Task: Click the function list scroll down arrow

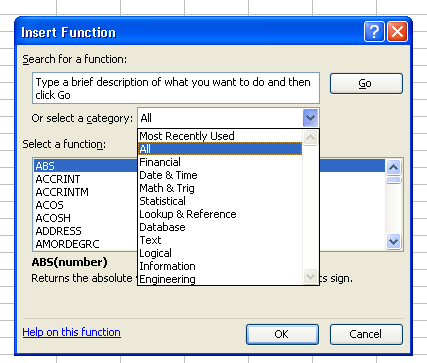Action: point(394,242)
